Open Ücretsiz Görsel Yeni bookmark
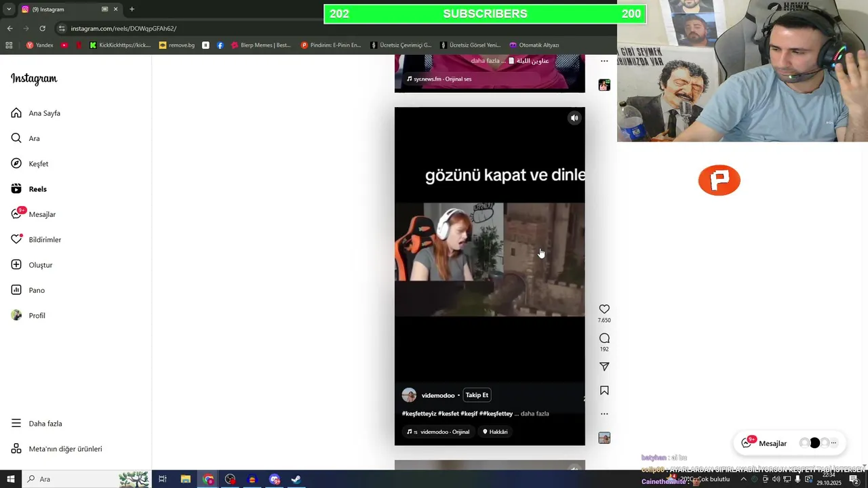The width and height of the screenshot is (868, 488). point(471,45)
